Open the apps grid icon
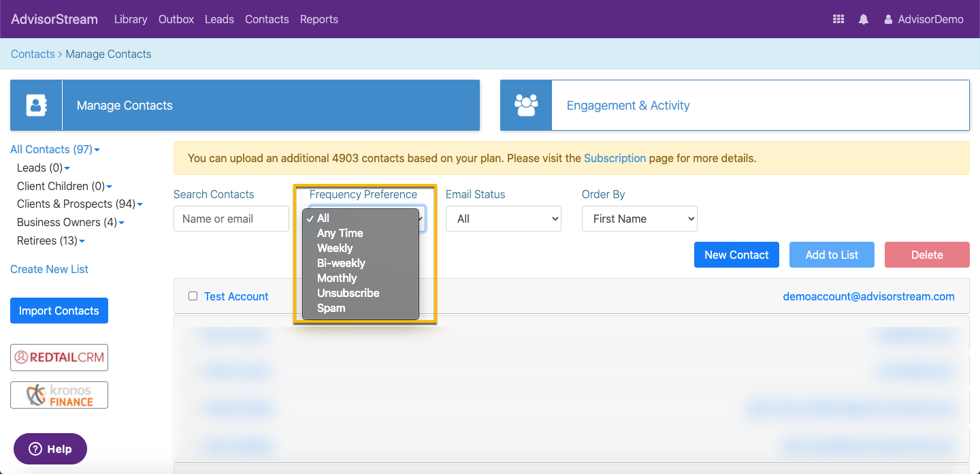 pyautogui.click(x=838, y=19)
